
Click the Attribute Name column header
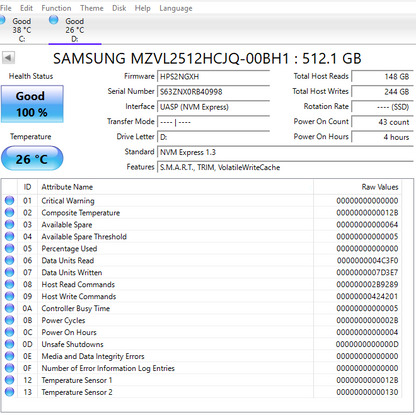(175, 187)
